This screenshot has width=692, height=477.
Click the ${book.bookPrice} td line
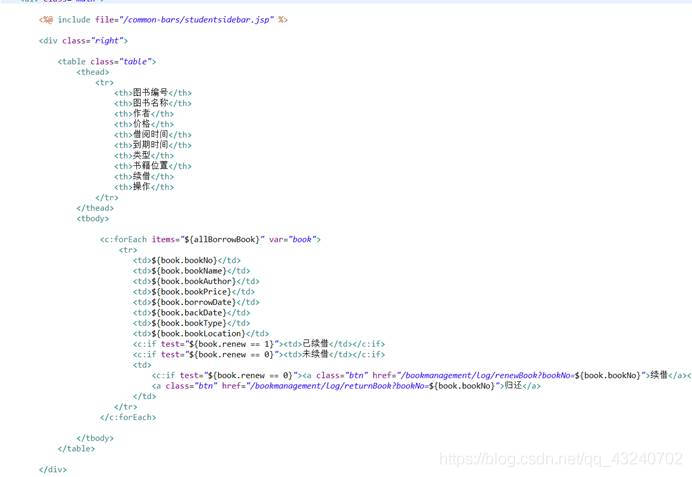click(194, 292)
